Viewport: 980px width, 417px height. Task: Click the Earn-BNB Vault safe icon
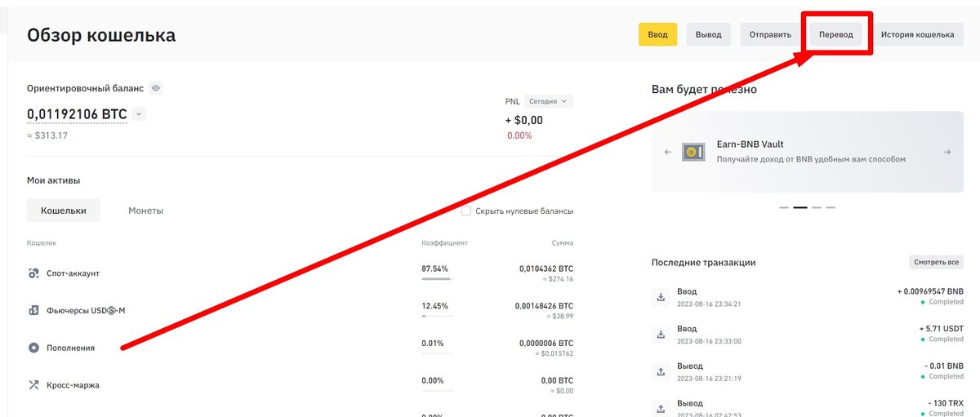coord(693,152)
